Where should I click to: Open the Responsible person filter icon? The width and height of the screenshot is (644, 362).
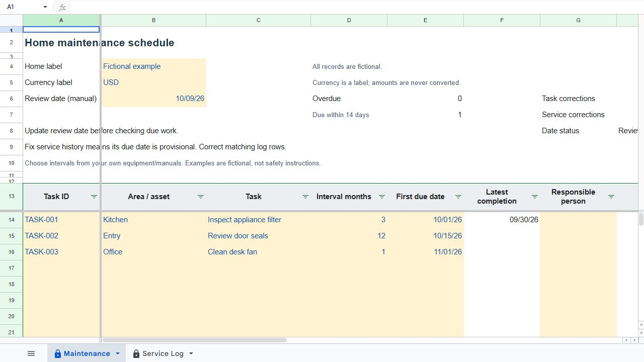pos(611,197)
